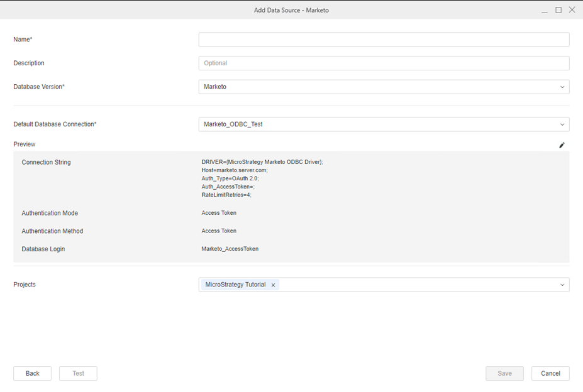583x392 pixels.
Task: Remove the MicroStrategy Tutorial project chip
Action: [x=273, y=285]
